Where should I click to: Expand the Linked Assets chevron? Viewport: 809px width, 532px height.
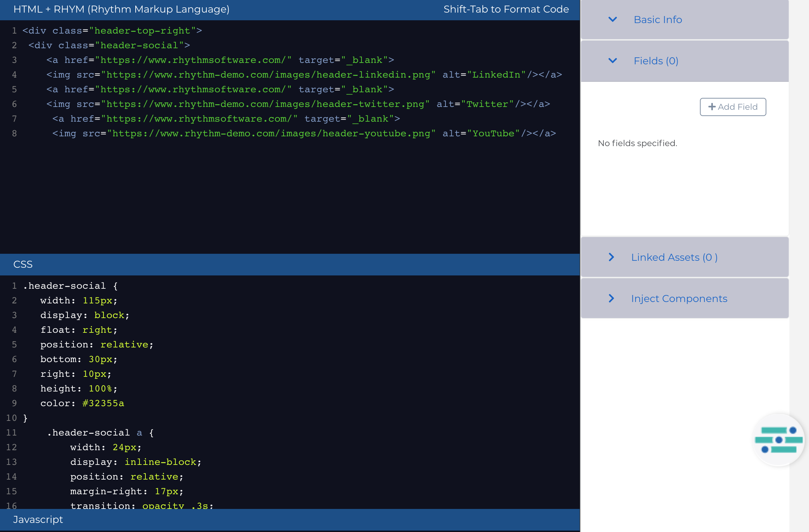click(611, 257)
